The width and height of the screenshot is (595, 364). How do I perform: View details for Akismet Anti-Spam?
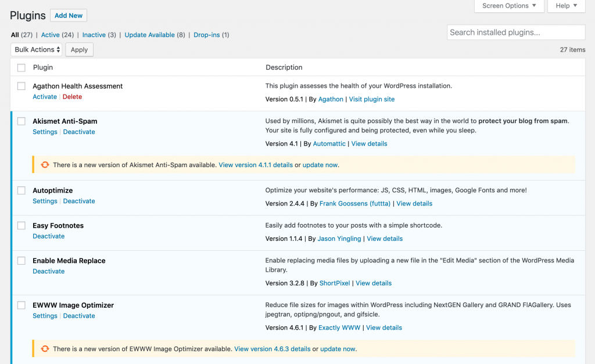click(369, 144)
